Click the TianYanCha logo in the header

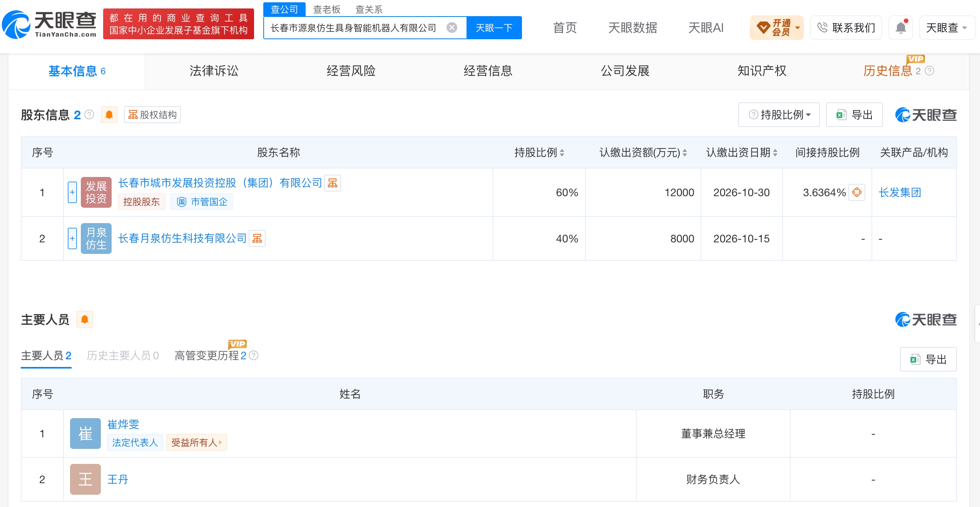coord(49,25)
